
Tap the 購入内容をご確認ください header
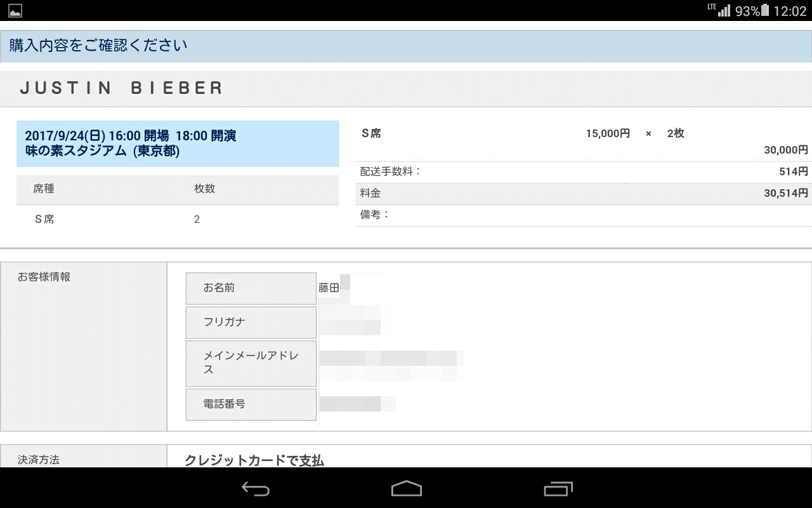(98, 46)
